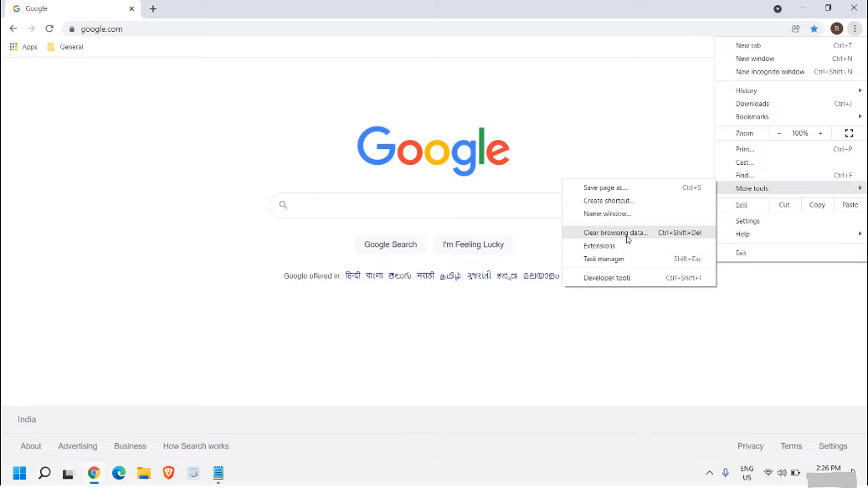This screenshot has height=488, width=868.
Task: Click the three-dot Chrome menu icon
Action: click(x=855, y=28)
